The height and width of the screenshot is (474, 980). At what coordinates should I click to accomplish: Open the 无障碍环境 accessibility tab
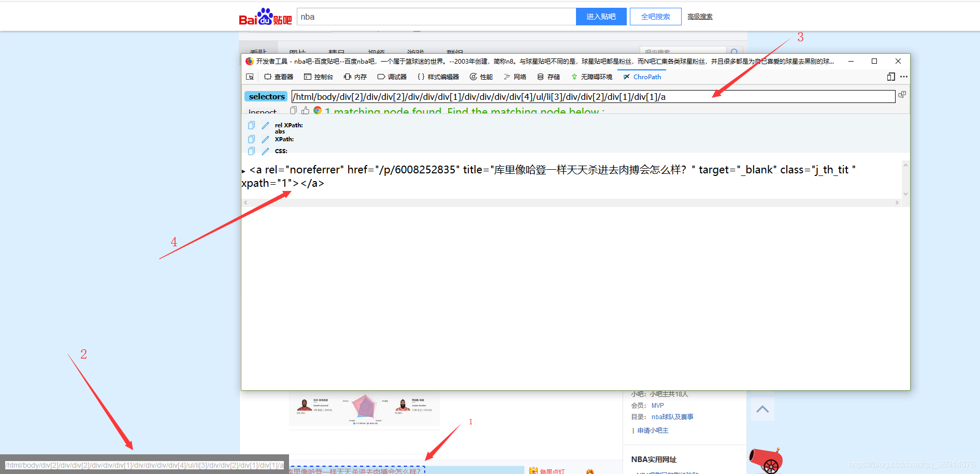592,77
